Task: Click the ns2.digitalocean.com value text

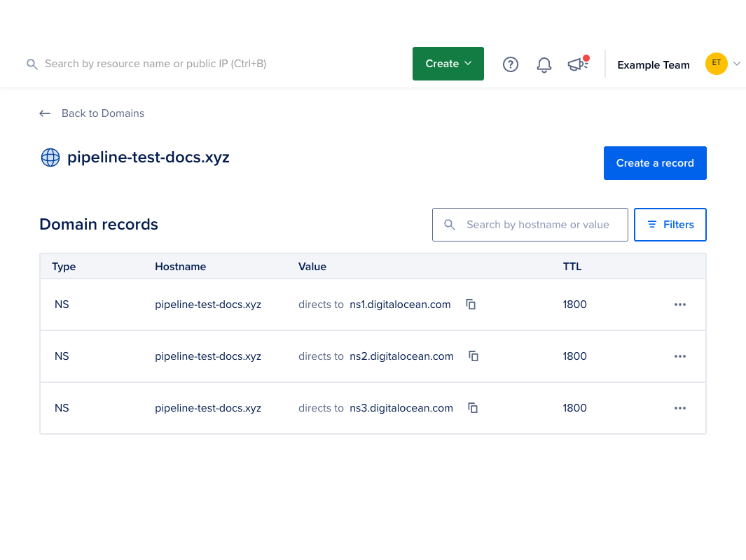Action: click(401, 356)
